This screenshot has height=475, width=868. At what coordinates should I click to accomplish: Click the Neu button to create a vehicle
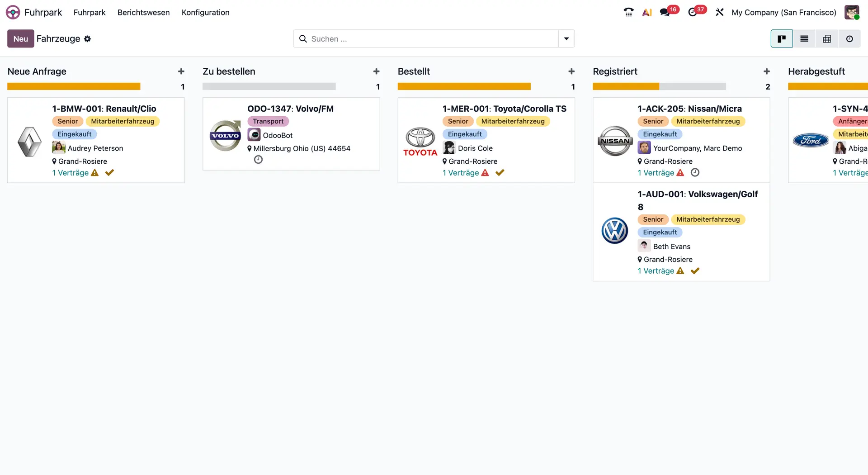point(20,38)
